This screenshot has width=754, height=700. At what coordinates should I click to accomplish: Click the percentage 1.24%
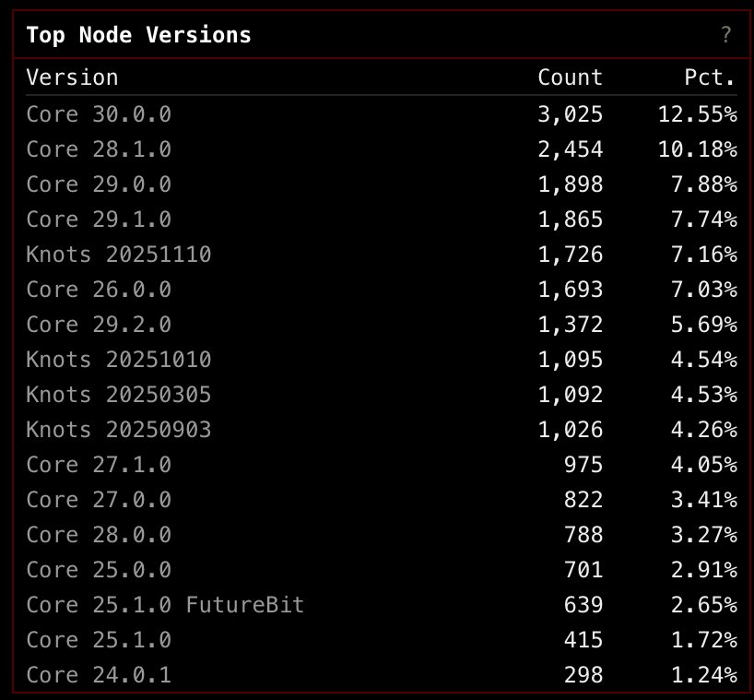click(704, 675)
